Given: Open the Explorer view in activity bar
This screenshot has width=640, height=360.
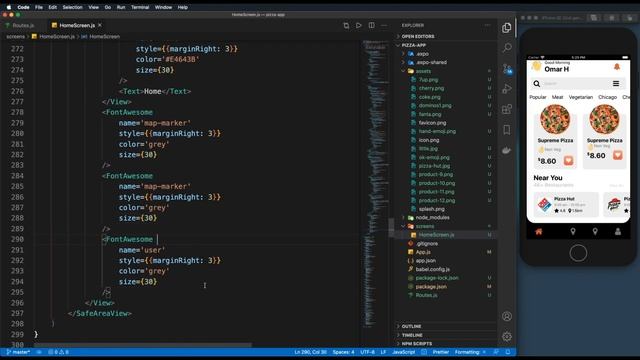Looking at the screenshot, I should [x=507, y=28].
